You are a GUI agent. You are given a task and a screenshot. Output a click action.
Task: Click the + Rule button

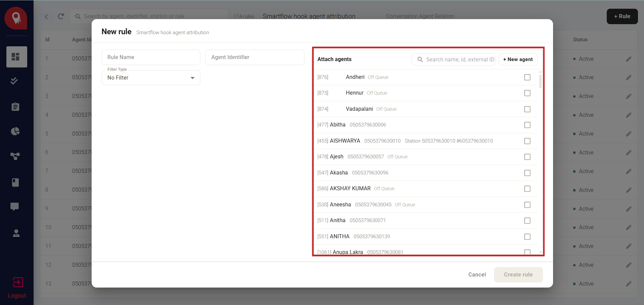(622, 16)
